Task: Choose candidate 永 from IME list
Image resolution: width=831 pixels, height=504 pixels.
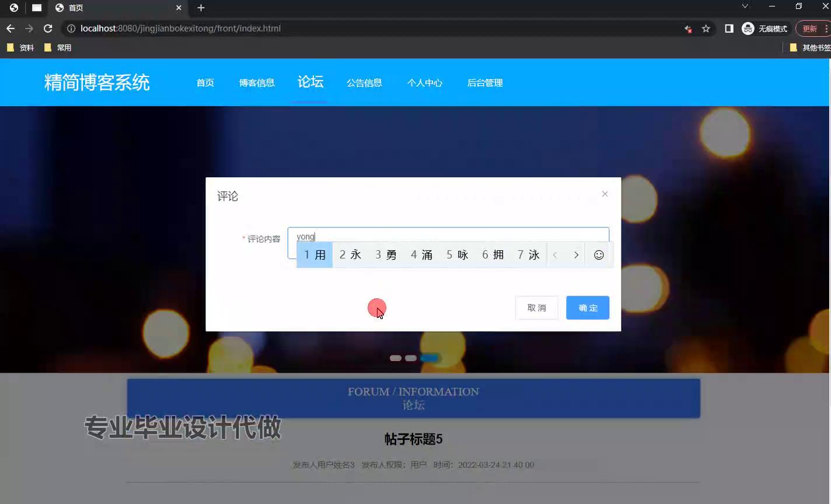Action: pyautogui.click(x=350, y=255)
